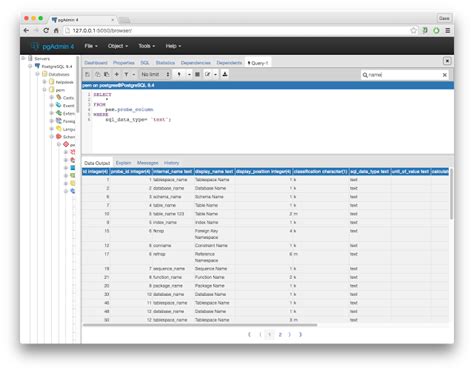This screenshot has width=474, height=372.
Task: Switch to the Messages tab
Action: (x=148, y=163)
